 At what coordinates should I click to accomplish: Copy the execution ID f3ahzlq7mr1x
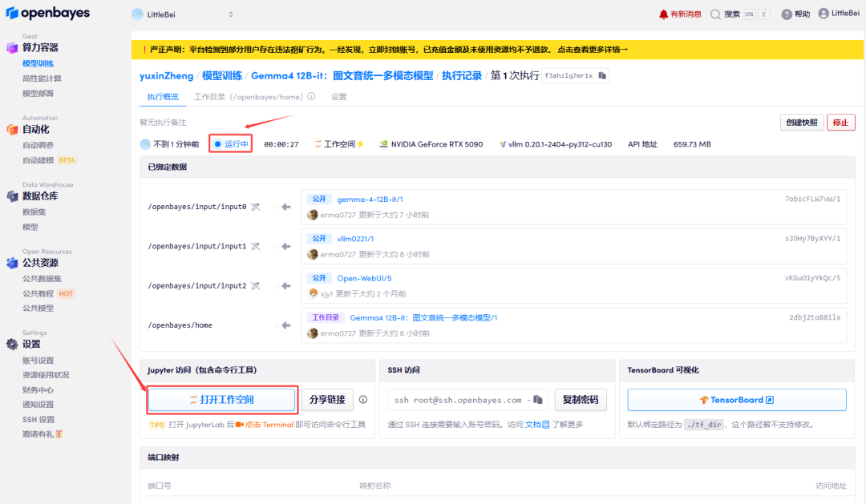point(602,75)
